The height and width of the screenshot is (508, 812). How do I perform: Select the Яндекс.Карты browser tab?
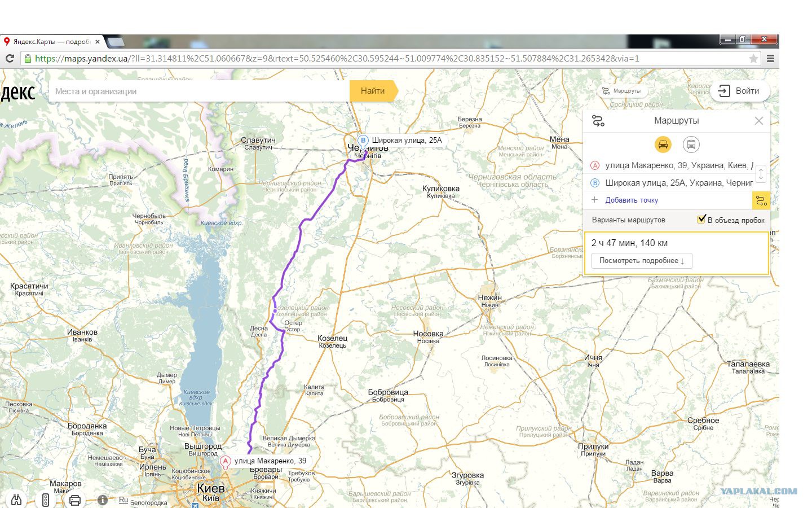tap(52, 42)
